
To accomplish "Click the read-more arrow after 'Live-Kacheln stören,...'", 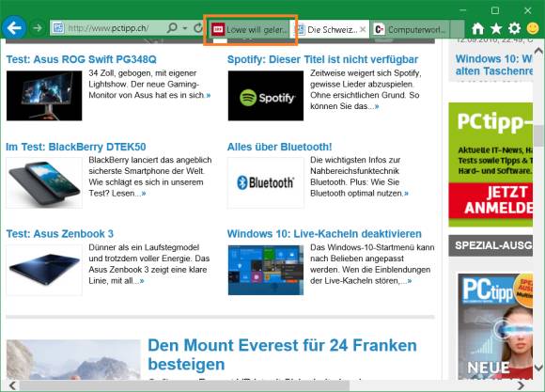I will pos(410,281).
